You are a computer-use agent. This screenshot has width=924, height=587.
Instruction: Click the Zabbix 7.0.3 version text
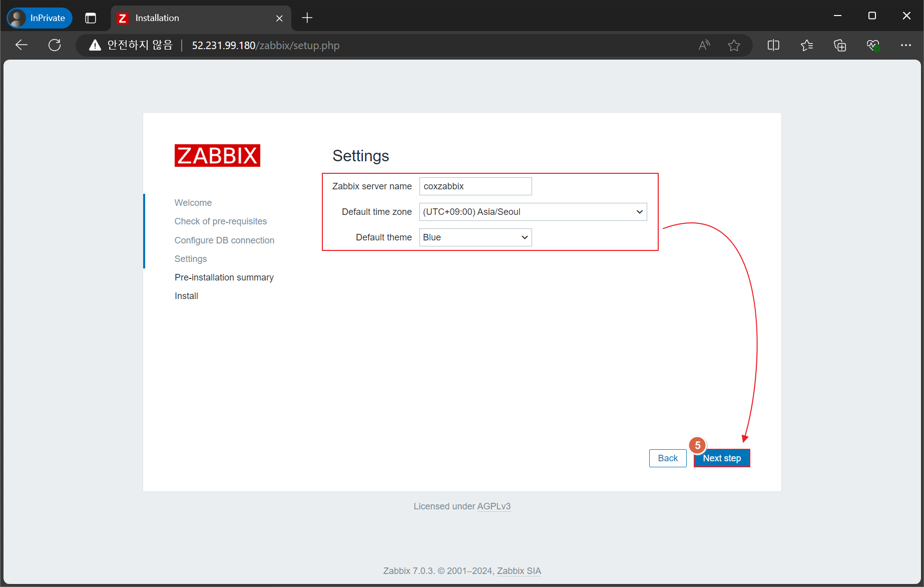409,571
